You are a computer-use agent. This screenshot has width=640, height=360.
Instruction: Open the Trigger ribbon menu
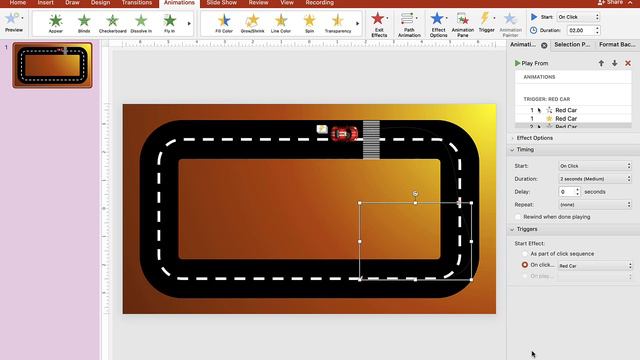coord(486,22)
